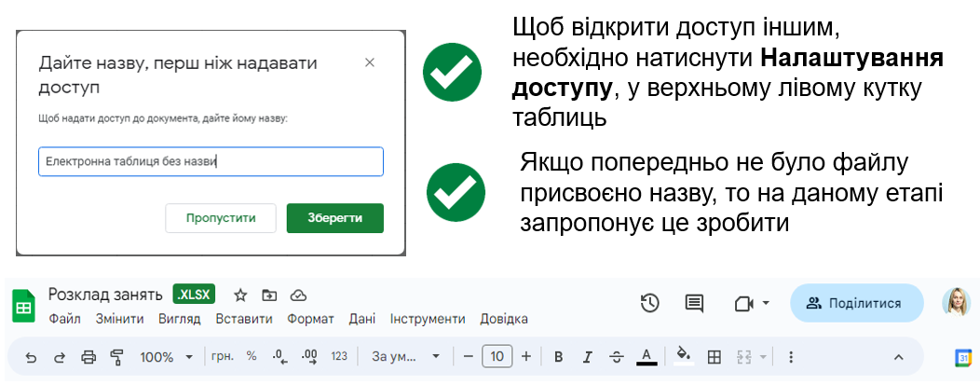The height and width of the screenshot is (385, 980).
Task: Click the Зберегти button in dialog
Action: click(334, 218)
